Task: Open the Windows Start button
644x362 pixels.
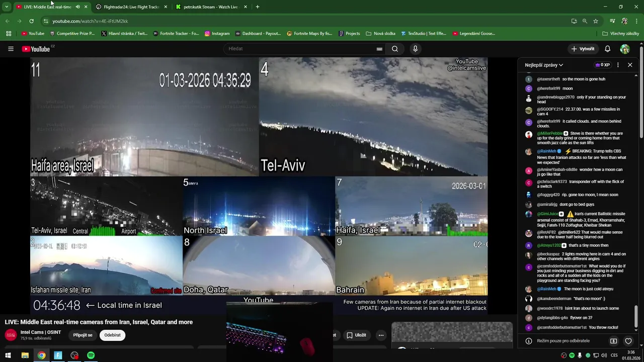Action: (8, 355)
